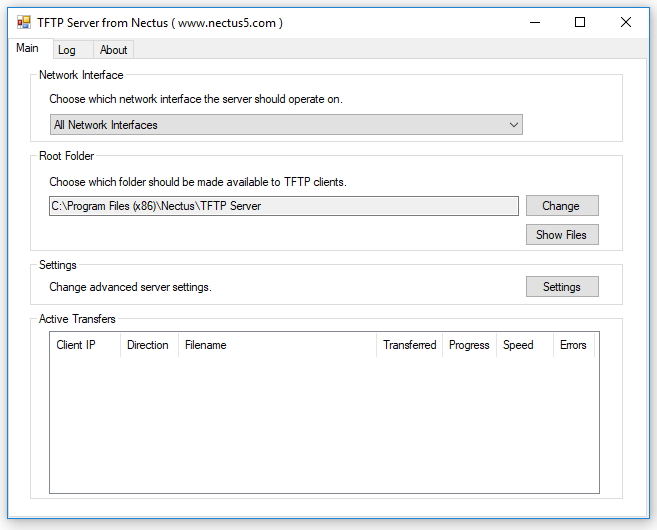Open advanced server Settings button
Screen dimensions: 657x530
coord(562,287)
